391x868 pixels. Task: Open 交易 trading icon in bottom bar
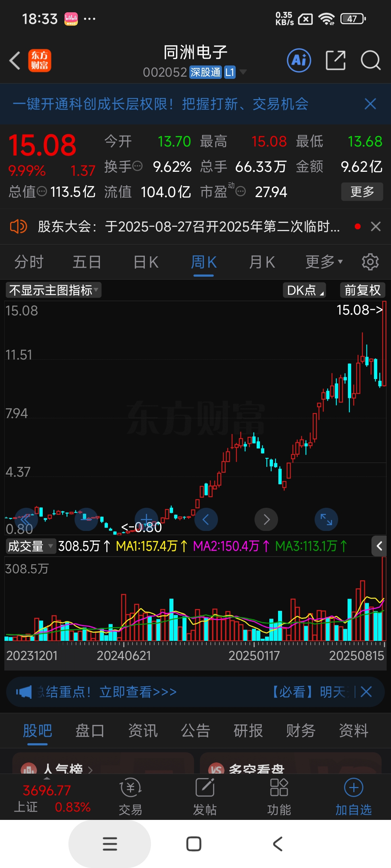[130, 797]
